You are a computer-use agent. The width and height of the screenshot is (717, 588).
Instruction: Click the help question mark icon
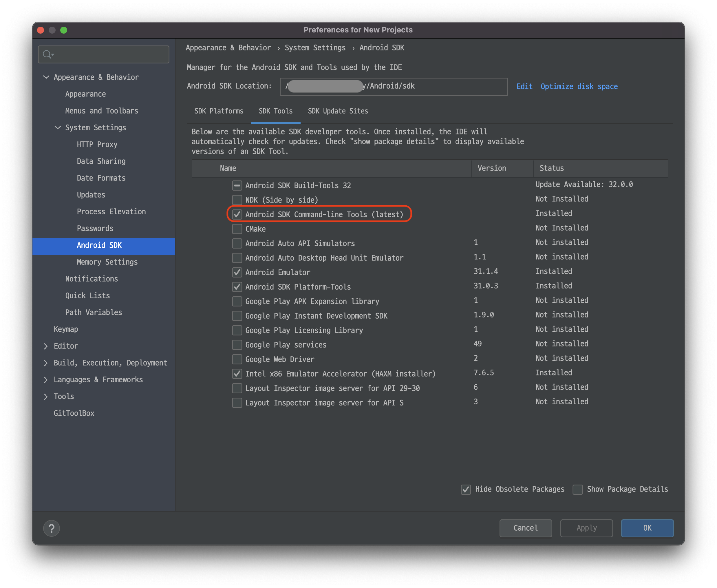[52, 528]
